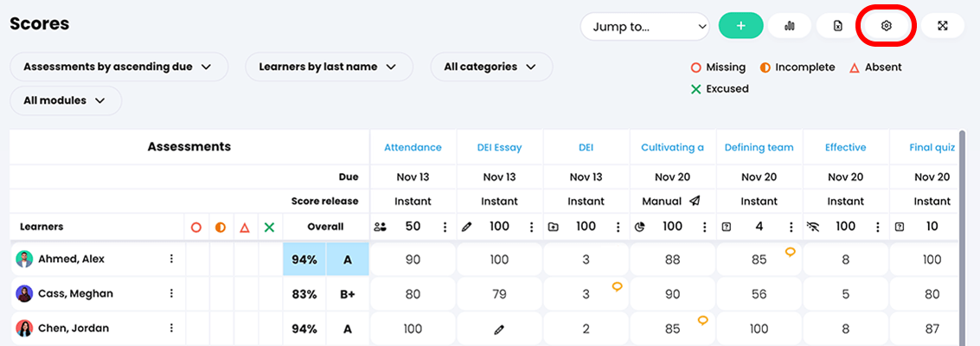The width and height of the screenshot is (980, 346).
Task: Click the green add assessment plus button
Action: [x=740, y=26]
